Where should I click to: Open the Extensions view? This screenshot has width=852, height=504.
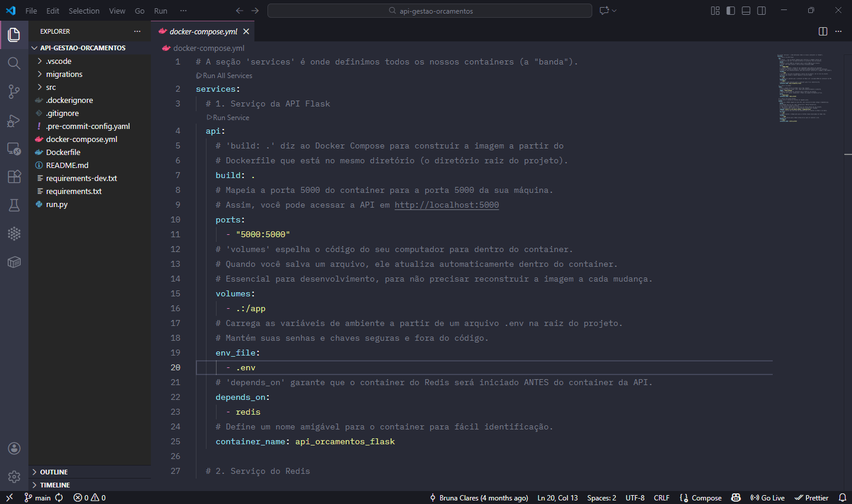tap(14, 176)
